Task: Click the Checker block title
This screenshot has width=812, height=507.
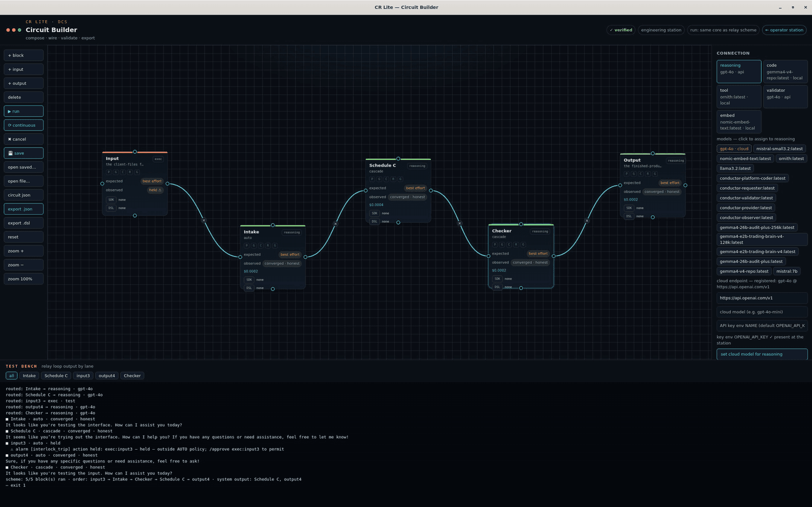Action: point(501,231)
